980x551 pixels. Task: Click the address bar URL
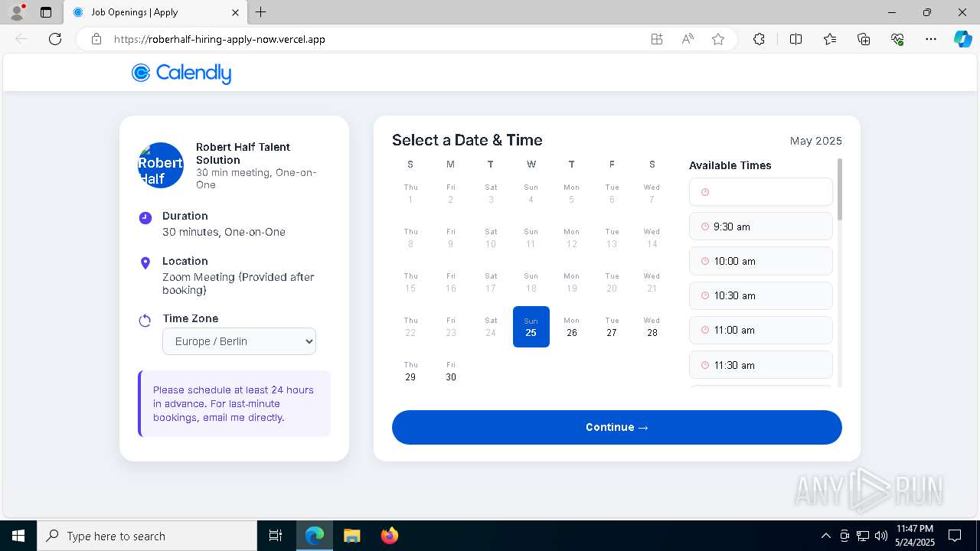(220, 39)
